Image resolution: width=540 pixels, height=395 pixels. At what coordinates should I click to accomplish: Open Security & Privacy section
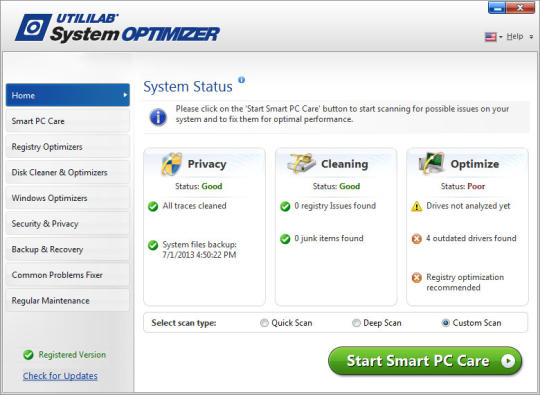pyautogui.click(x=68, y=224)
